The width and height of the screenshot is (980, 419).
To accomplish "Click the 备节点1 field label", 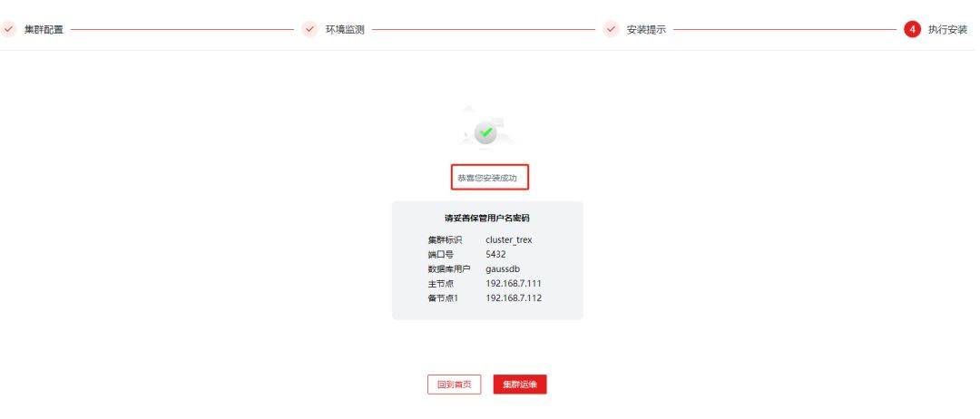I will [443, 297].
